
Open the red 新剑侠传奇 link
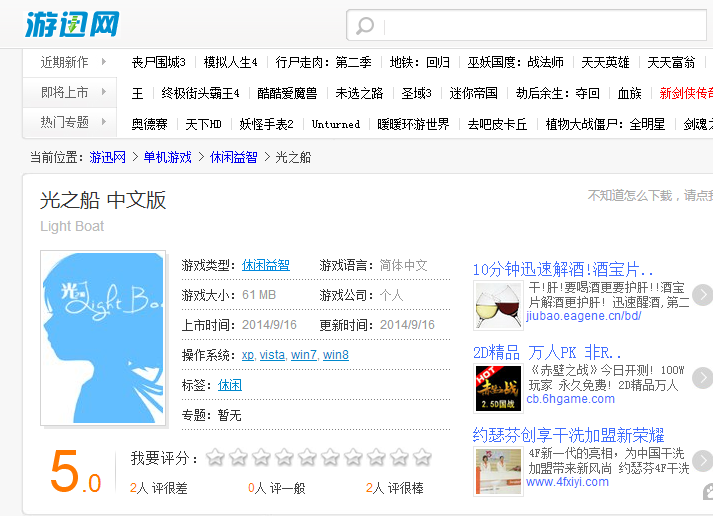(686, 93)
